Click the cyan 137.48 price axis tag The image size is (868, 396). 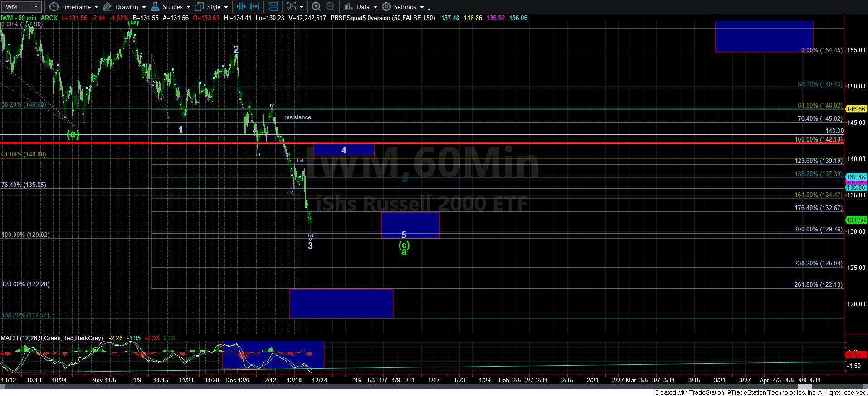(x=856, y=177)
